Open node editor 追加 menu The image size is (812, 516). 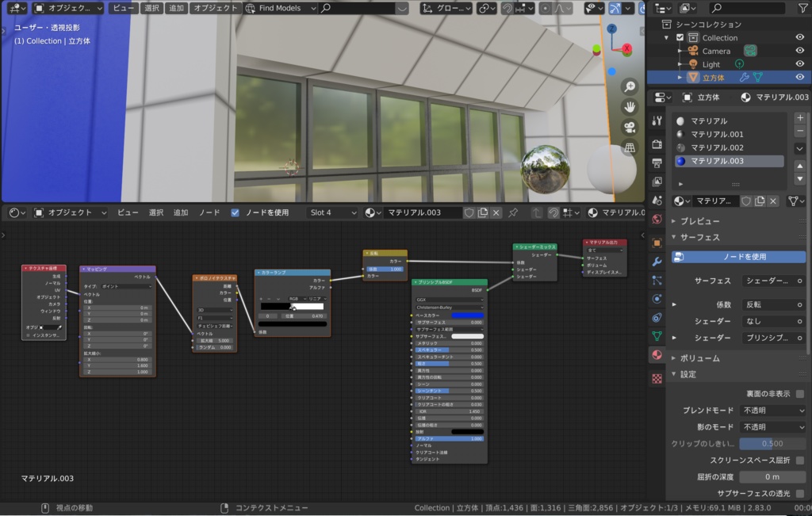click(180, 212)
